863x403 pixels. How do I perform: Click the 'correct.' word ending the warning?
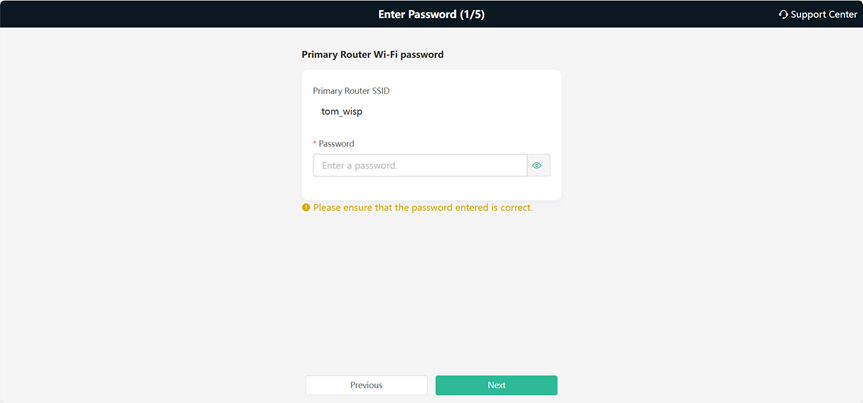(x=516, y=208)
